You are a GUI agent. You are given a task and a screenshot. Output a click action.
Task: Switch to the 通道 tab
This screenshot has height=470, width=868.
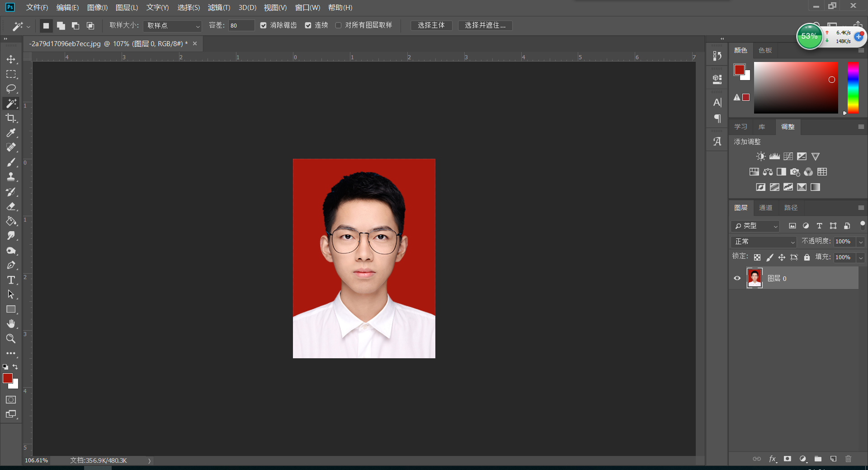pyautogui.click(x=765, y=208)
